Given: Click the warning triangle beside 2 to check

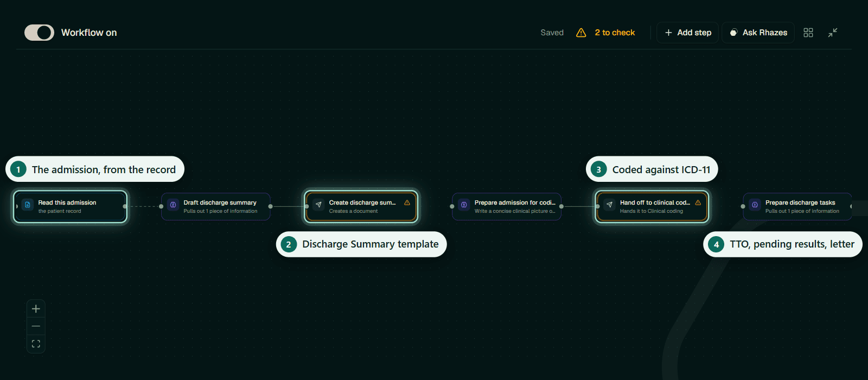Looking at the screenshot, I should click(581, 33).
